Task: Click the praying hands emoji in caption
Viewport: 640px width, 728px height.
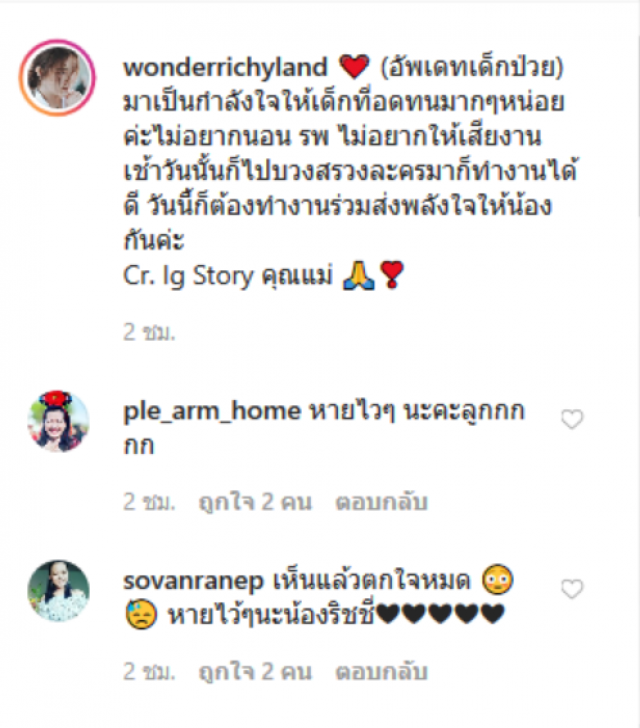Action: coord(358,276)
